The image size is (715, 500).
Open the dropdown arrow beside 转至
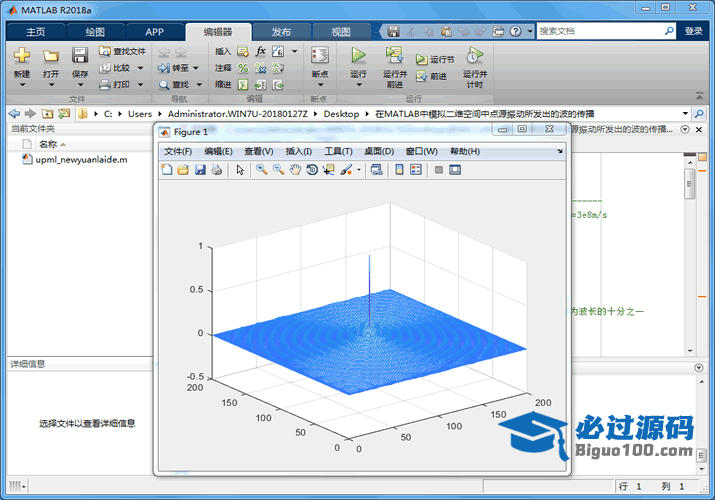pos(196,68)
